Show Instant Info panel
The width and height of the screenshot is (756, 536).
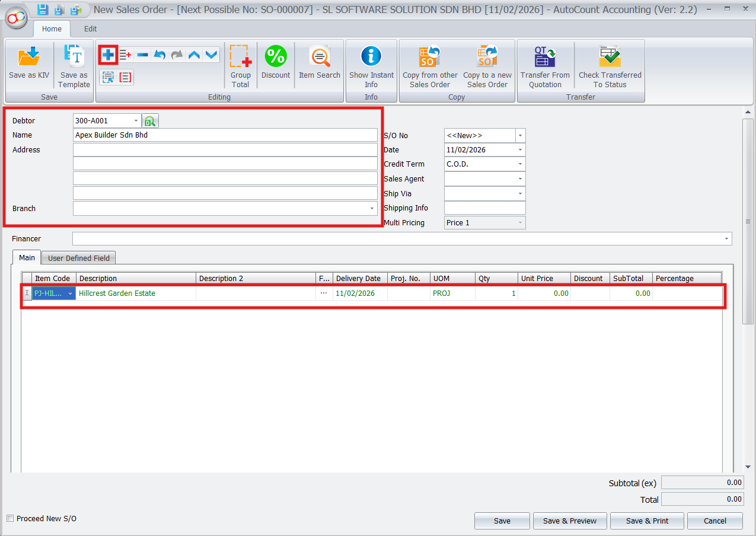pos(371,58)
